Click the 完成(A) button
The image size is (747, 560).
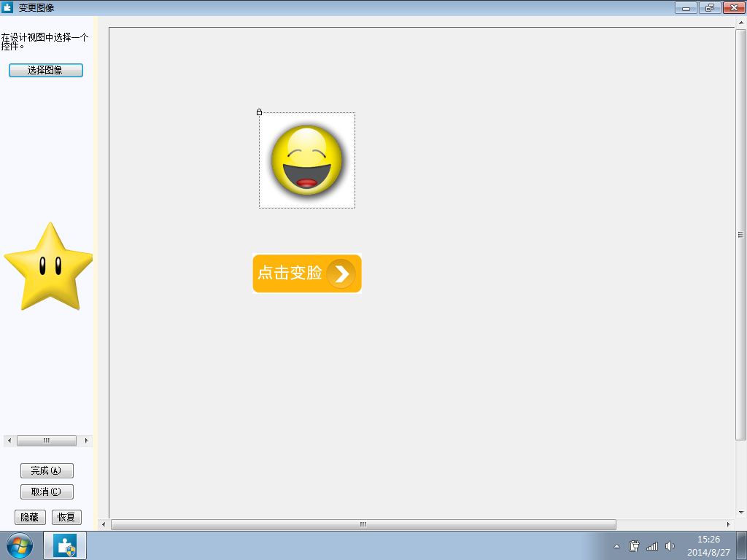click(x=47, y=470)
